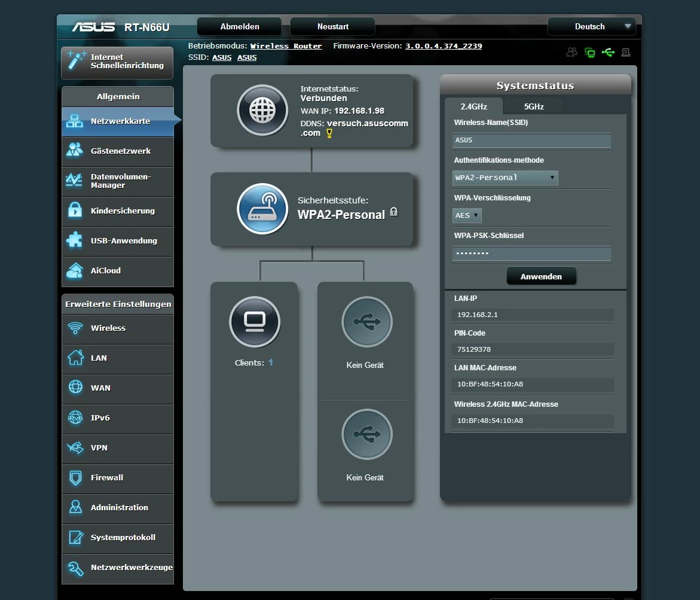
Task: Click the guest network status icon in header
Action: pyautogui.click(x=572, y=52)
